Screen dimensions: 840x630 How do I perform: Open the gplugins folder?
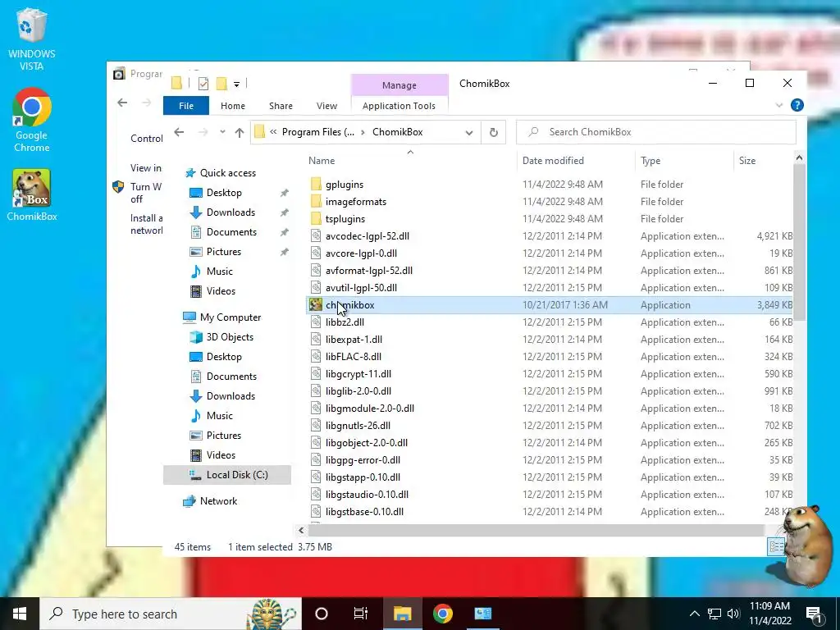pos(345,185)
